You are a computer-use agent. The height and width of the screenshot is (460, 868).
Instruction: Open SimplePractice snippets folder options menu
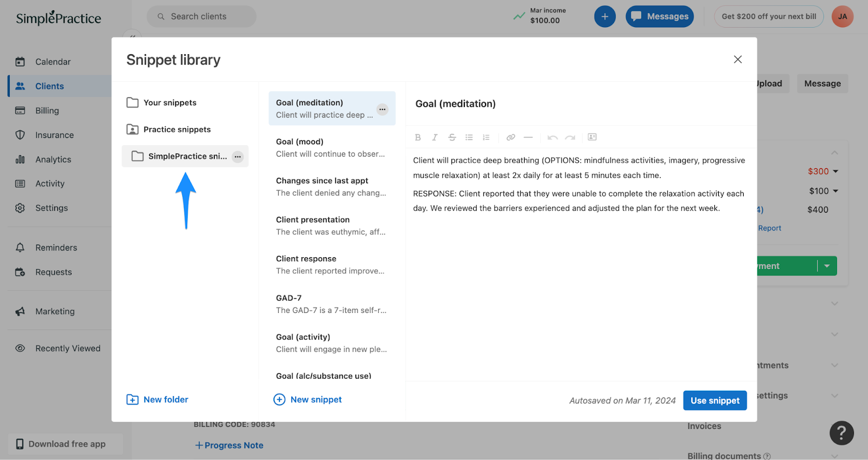click(x=238, y=157)
